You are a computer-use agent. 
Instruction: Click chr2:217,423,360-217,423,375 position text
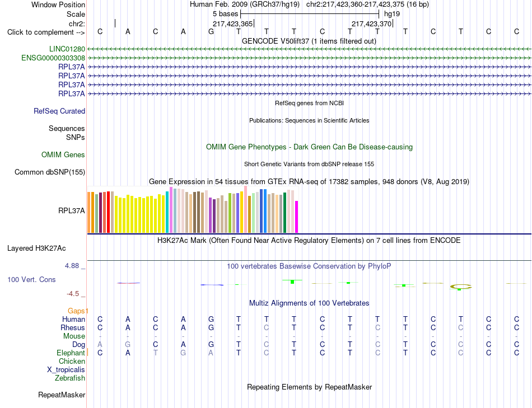(367, 4)
